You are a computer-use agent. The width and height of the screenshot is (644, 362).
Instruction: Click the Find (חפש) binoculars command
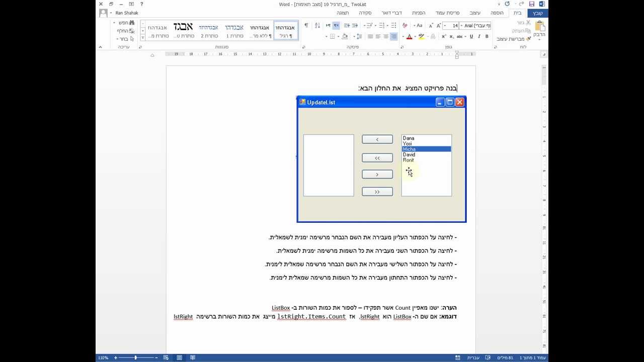[x=126, y=23]
